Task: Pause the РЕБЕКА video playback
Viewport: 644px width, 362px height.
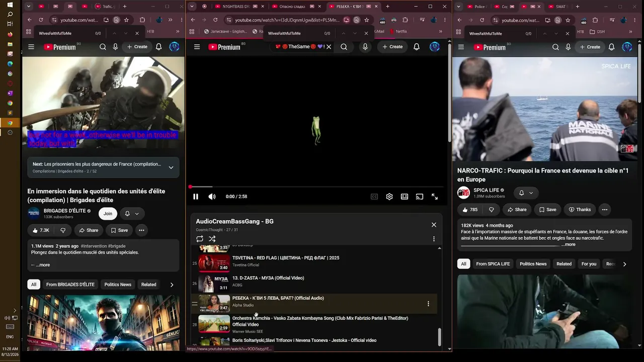Action: point(196,197)
